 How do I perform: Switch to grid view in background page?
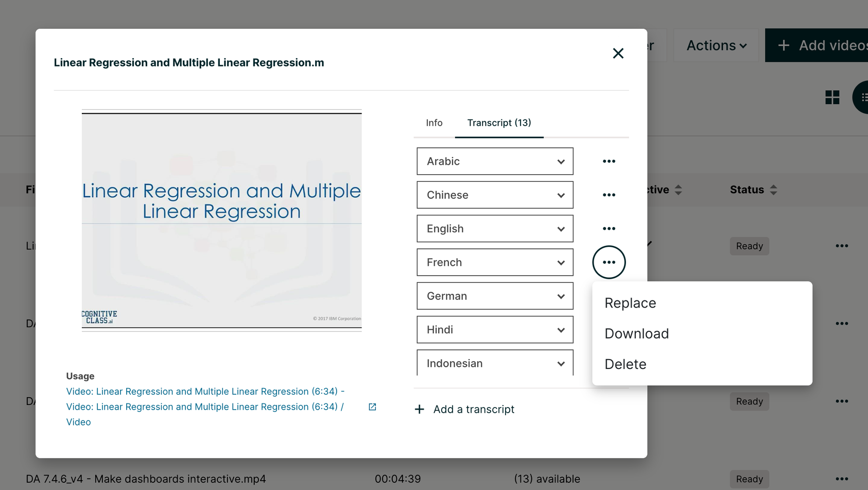(832, 97)
